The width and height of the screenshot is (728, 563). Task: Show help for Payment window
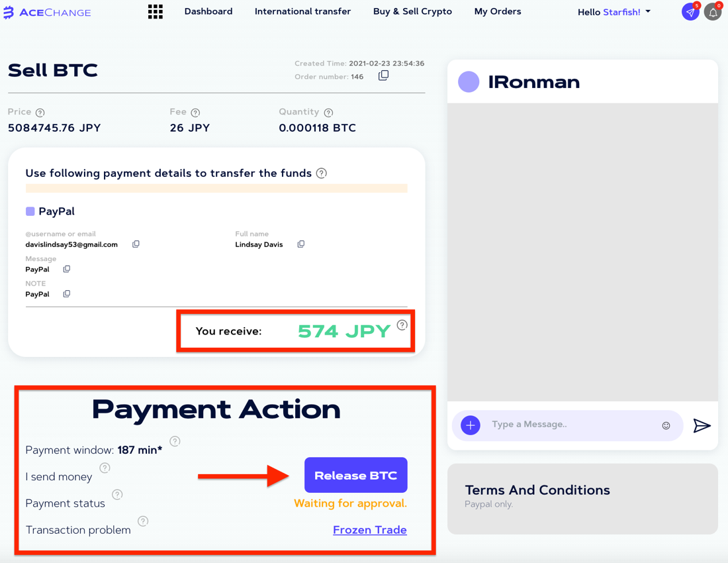pos(175,441)
